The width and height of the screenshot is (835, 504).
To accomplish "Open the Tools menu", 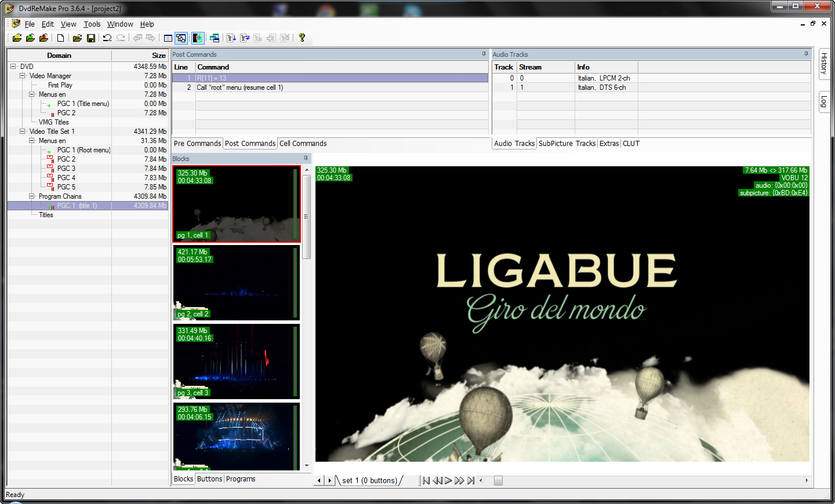I will tap(92, 24).
